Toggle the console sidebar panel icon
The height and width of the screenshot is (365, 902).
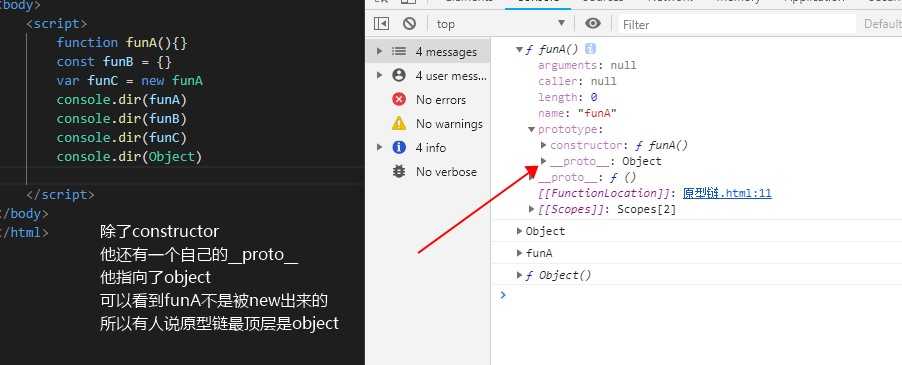pyautogui.click(x=381, y=24)
